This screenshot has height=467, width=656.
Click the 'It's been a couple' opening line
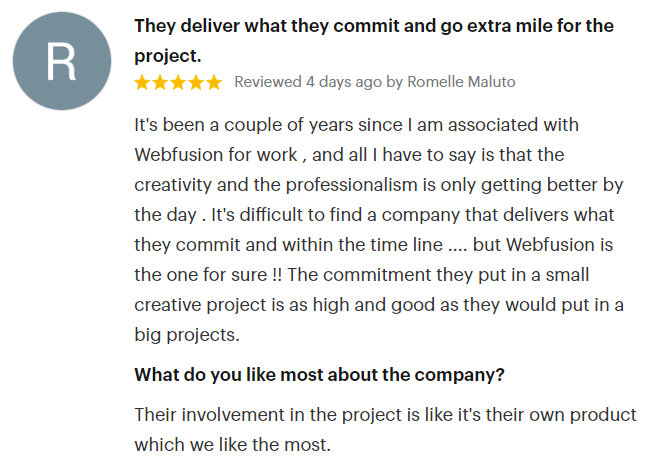click(x=356, y=125)
